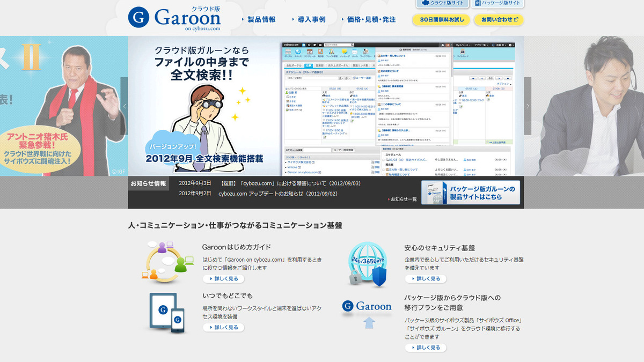
Task: Click the communication platform section heading
Action: pyautogui.click(x=235, y=225)
